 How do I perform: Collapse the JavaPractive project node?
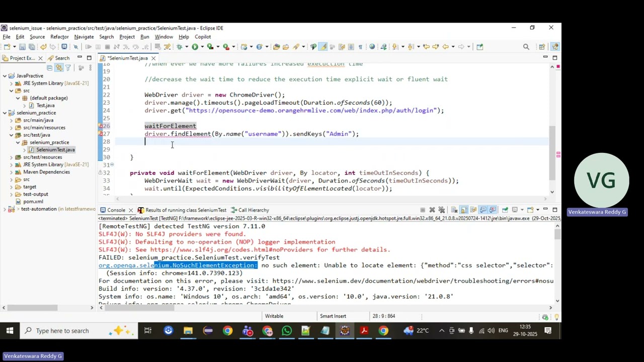click(x=5, y=76)
